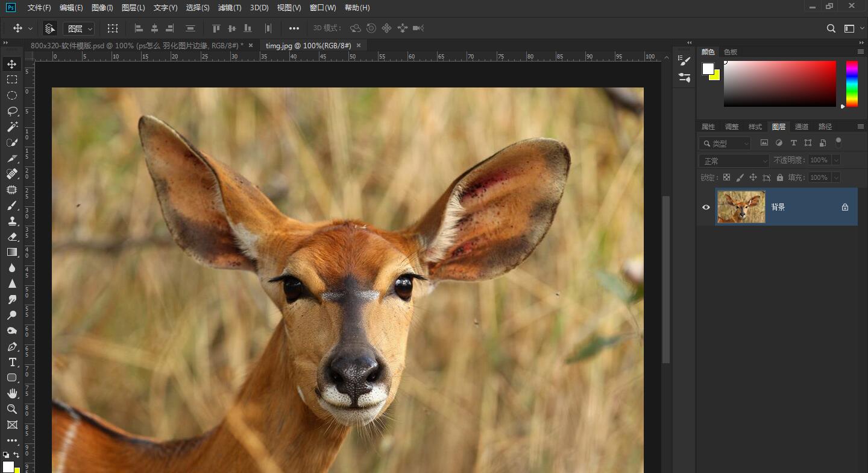The width and height of the screenshot is (868, 473).
Task: Open the 滤镜(T) menu
Action: [230, 8]
